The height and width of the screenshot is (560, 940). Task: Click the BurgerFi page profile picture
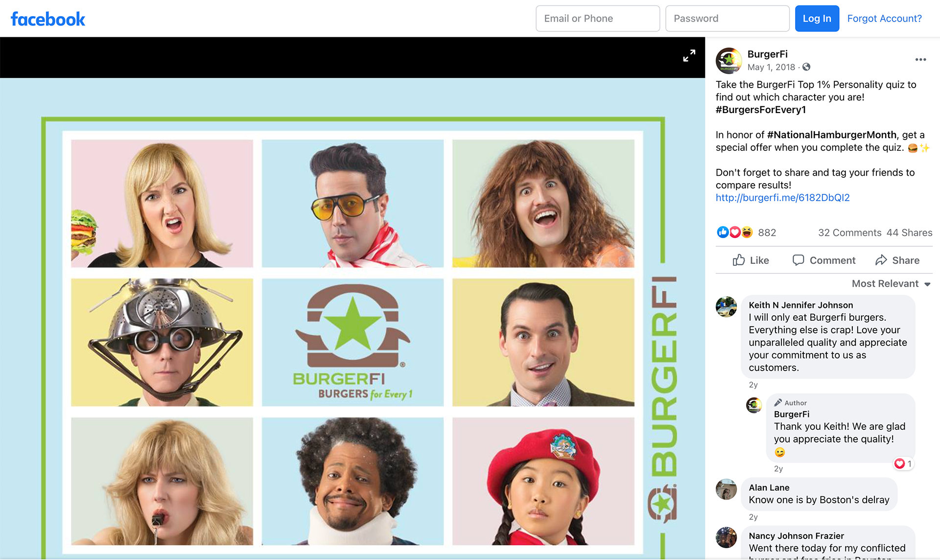coord(728,60)
